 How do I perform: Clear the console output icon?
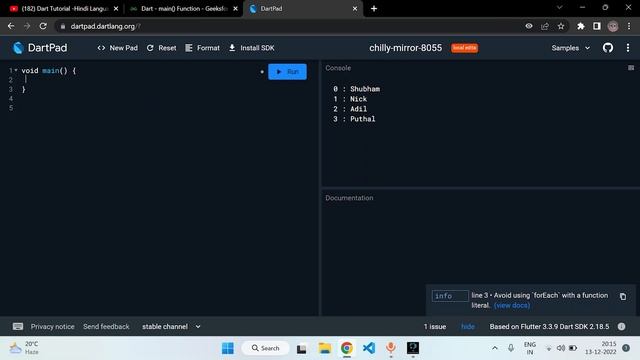point(631,68)
